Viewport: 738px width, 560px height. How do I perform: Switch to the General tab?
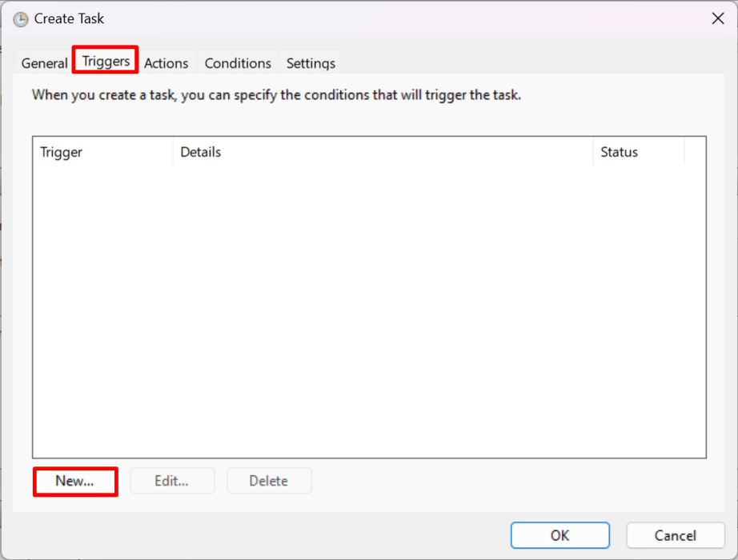[44, 62]
